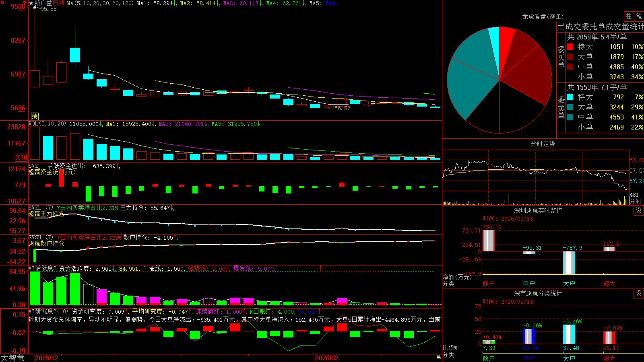644x362 pixels.
Task: Click the 超赢资金流(万元) label
Action: coord(52,172)
